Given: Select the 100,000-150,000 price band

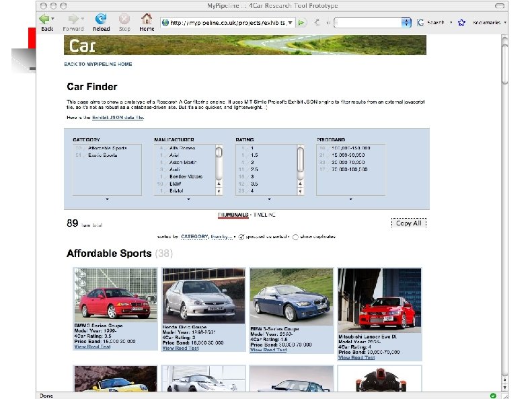Looking at the screenshot, I should click(x=351, y=148).
